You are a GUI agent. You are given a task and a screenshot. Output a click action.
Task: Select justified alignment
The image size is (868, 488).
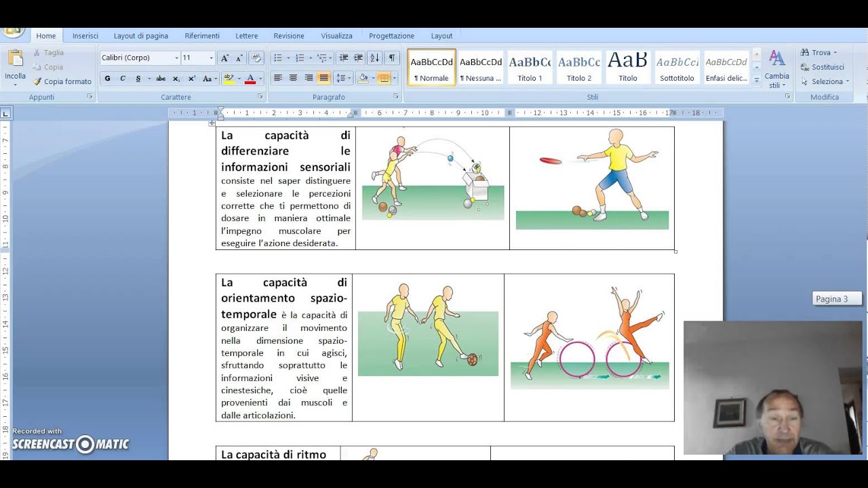click(324, 79)
